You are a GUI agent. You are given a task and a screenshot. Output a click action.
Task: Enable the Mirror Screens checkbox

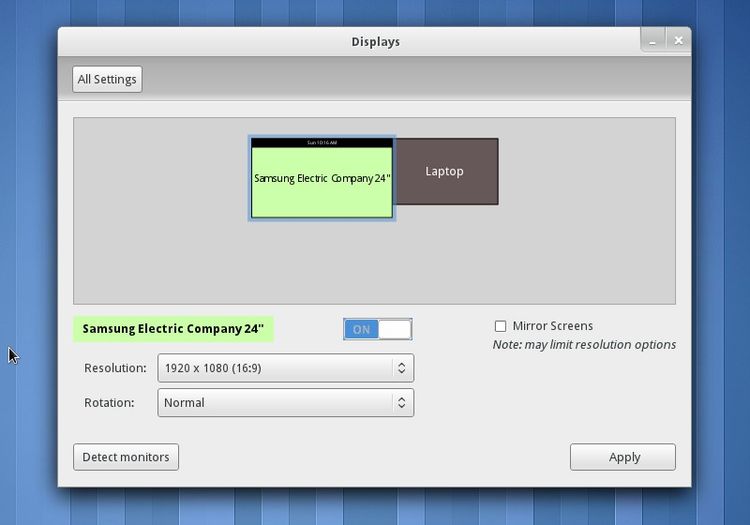pyautogui.click(x=500, y=326)
